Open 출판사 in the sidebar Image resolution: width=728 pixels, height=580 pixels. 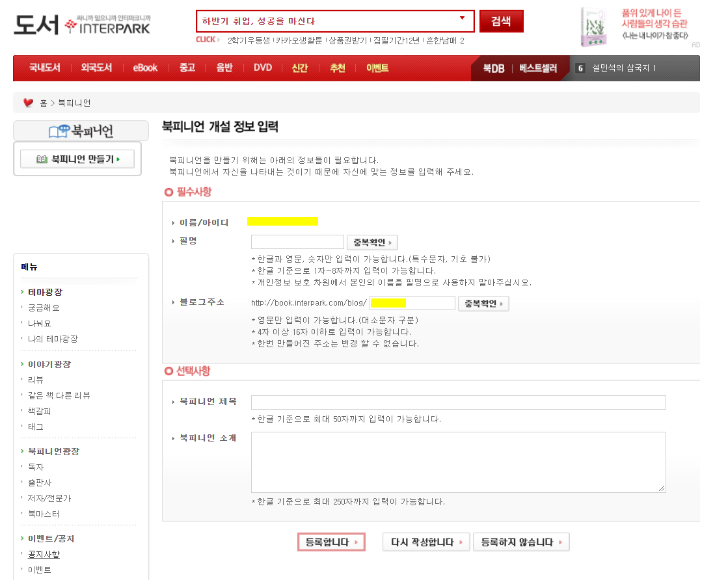click(x=40, y=482)
